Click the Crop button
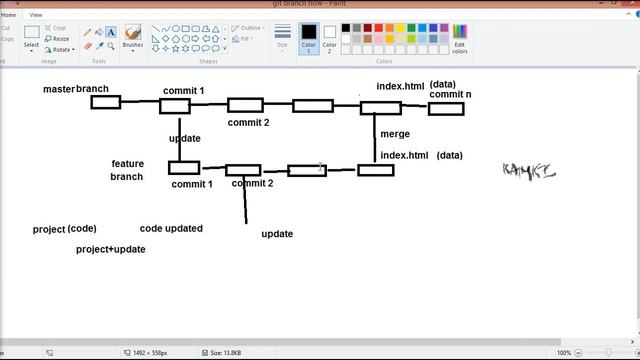640x360 pixels. pos(55,28)
